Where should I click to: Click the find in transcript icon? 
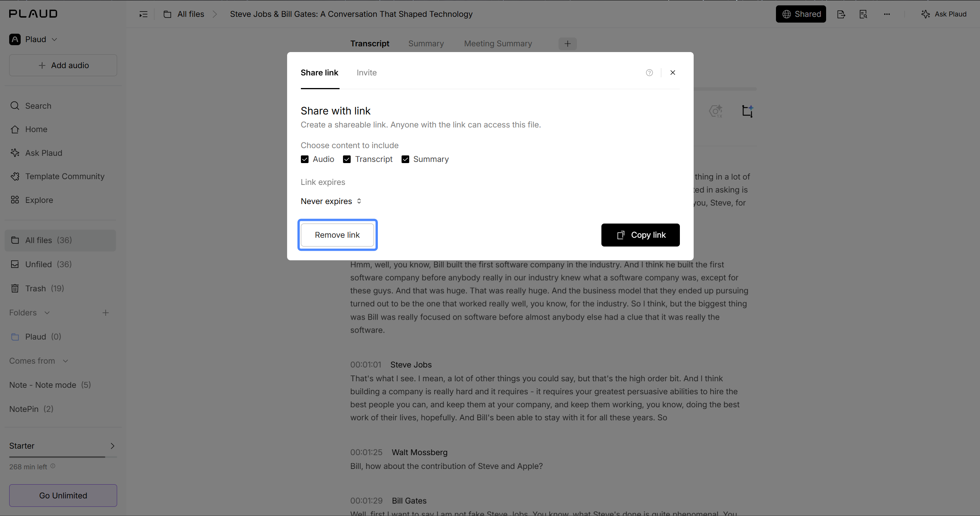click(863, 14)
